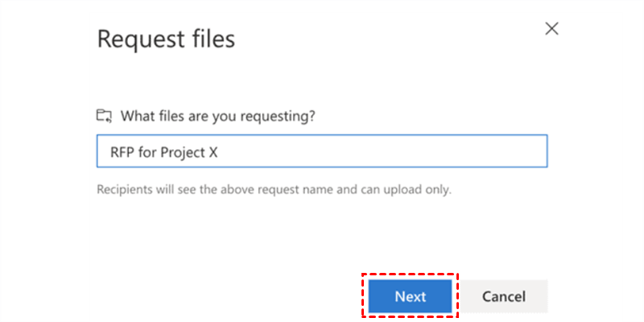Click the 'Request files' dialog heading

pyautogui.click(x=166, y=39)
